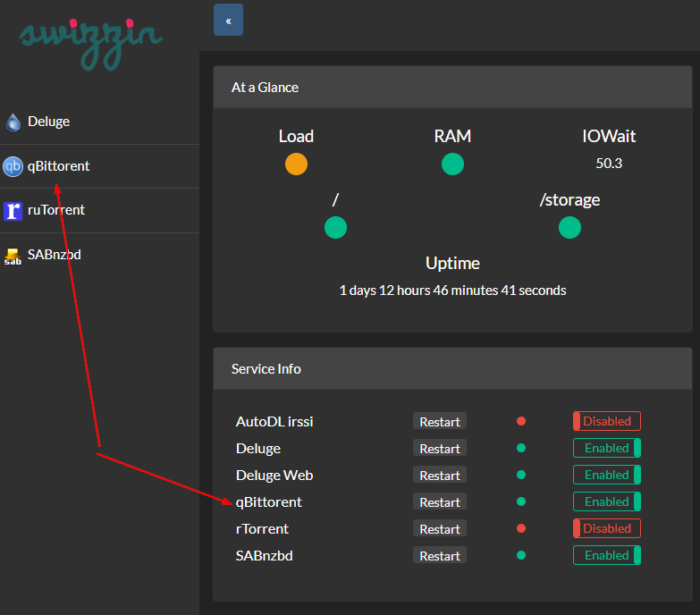700x615 pixels.
Task: Click the red rTorrent status dot
Action: (x=521, y=528)
